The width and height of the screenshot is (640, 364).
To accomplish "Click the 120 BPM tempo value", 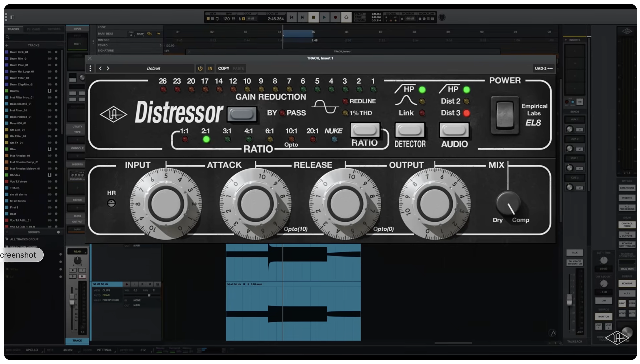I will (x=226, y=19).
